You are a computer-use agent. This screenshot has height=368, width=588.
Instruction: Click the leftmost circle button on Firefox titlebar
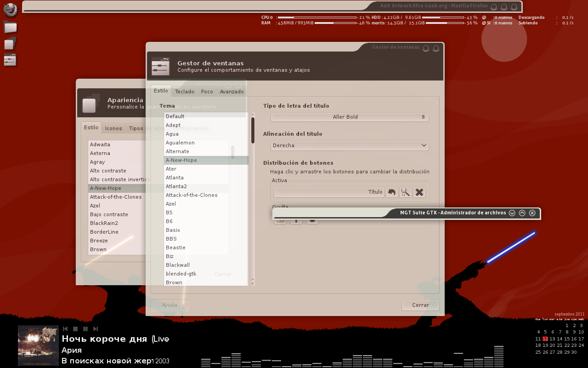(x=494, y=7)
